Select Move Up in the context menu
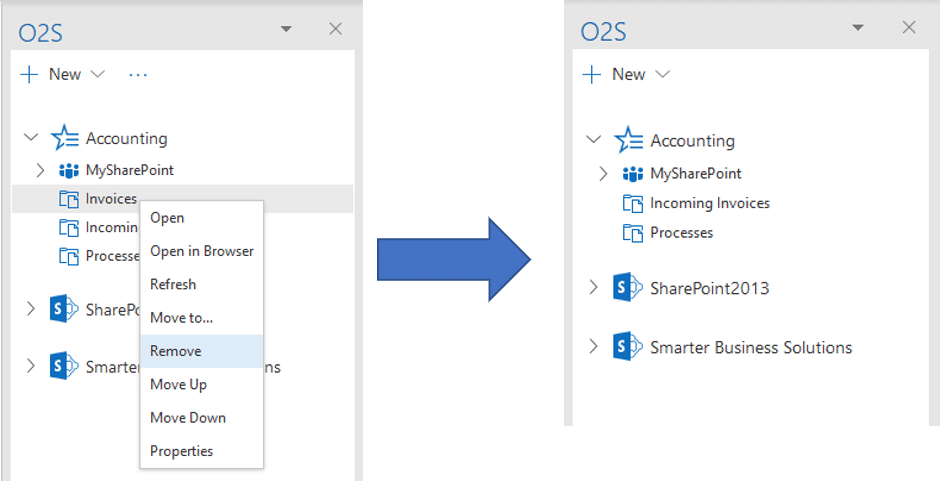 201,384
